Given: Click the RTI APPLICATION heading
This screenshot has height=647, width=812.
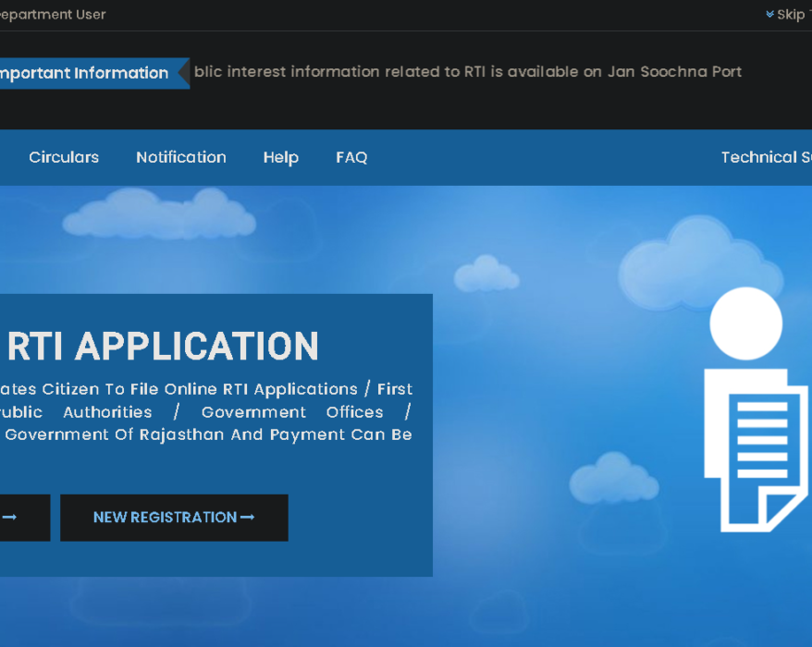Looking at the screenshot, I should pyautogui.click(x=163, y=346).
